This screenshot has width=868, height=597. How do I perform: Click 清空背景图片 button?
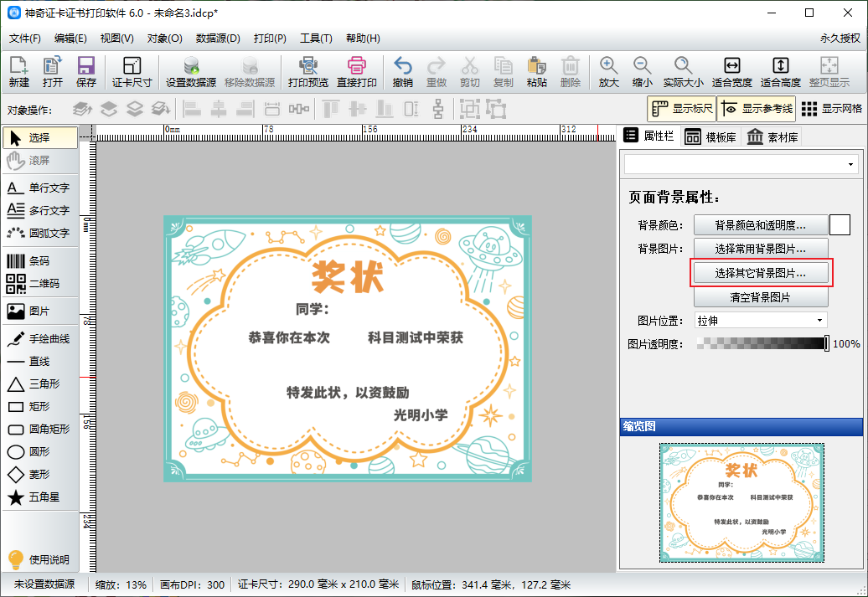coord(760,297)
